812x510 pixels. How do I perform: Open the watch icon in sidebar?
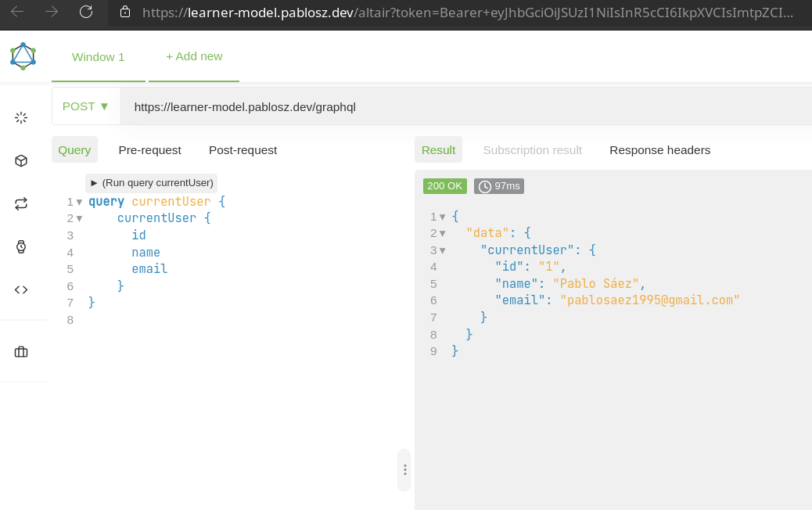pos(21,246)
